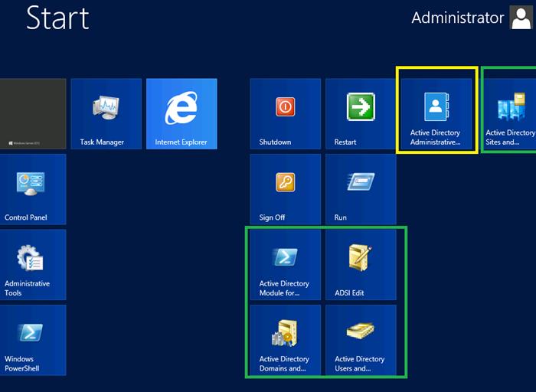The height and width of the screenshot is (392, 536).
Task: Open Active Directory Administrative Center tile
Action: (x=436, y=114)
